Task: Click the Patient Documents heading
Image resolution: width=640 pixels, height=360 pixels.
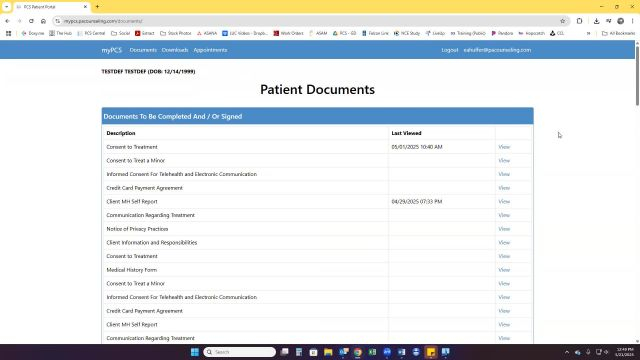Action: pyautogui.click(x=317, y=89)
